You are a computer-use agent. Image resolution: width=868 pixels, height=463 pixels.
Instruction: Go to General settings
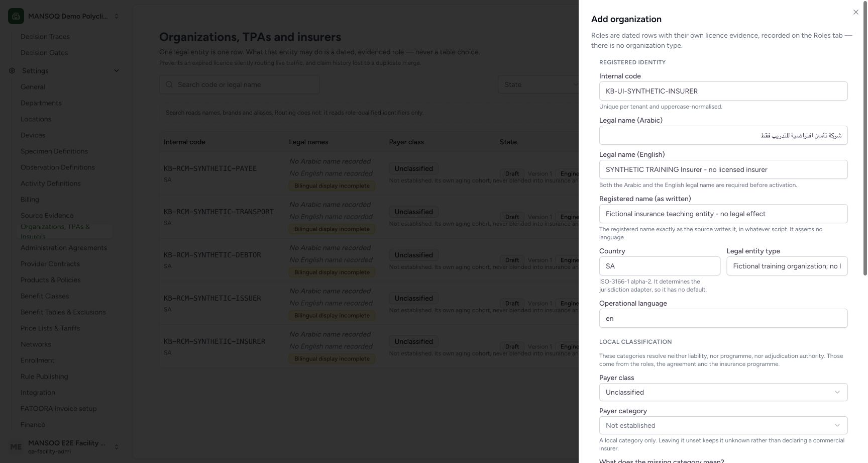tap(33, 87)
